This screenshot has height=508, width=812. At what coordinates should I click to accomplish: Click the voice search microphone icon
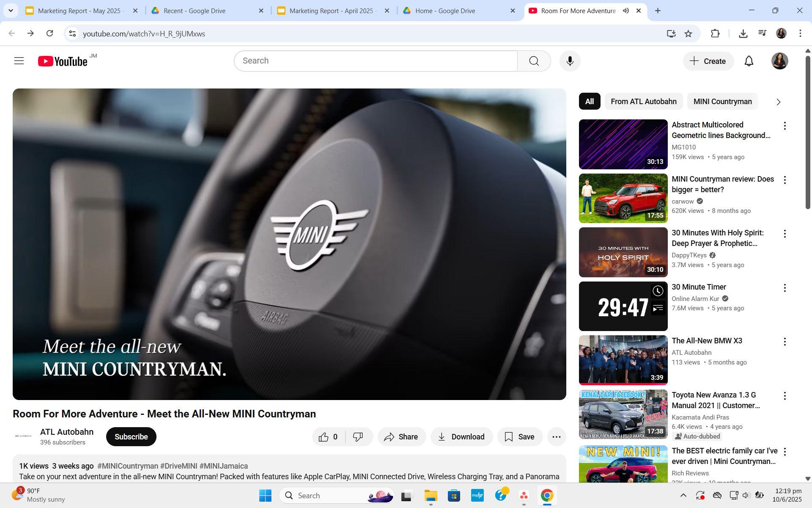click(x=570, y=61)
